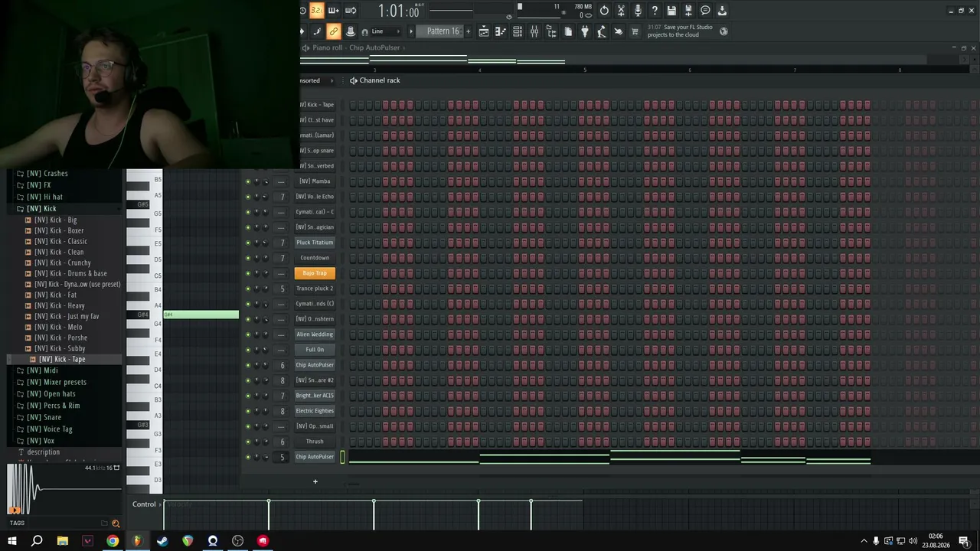
Task: Add a new channel with plus button
Action: [315, 481]
